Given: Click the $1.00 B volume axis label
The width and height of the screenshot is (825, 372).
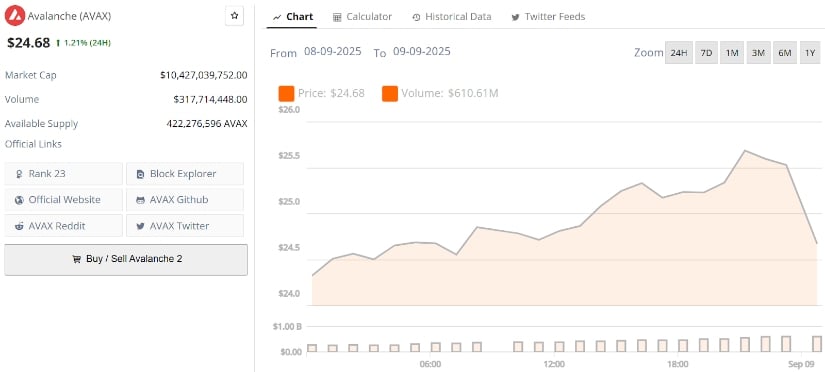Looking at the screenshot, I should click(x=287, y=326).
